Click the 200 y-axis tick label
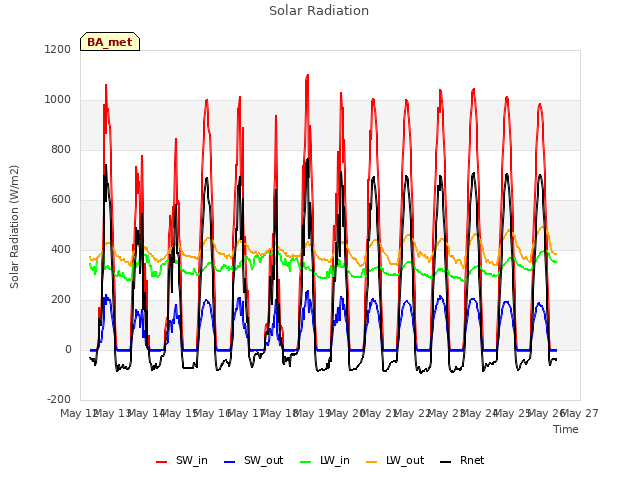Image resolution: width=640 pixels, height=480 pixels. 61,300
